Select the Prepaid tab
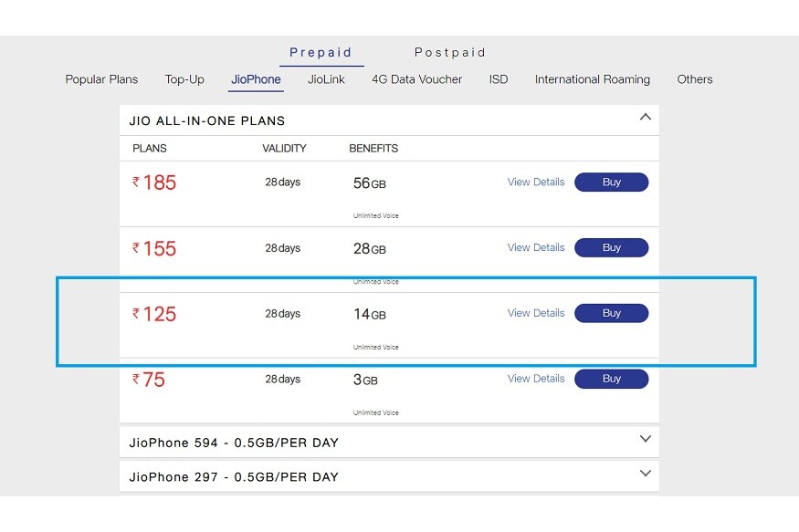799x532 pixels. 321,52
